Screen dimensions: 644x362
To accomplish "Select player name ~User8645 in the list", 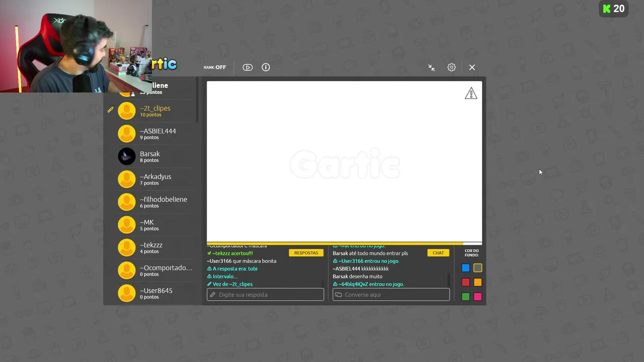I will coord(156,291).
